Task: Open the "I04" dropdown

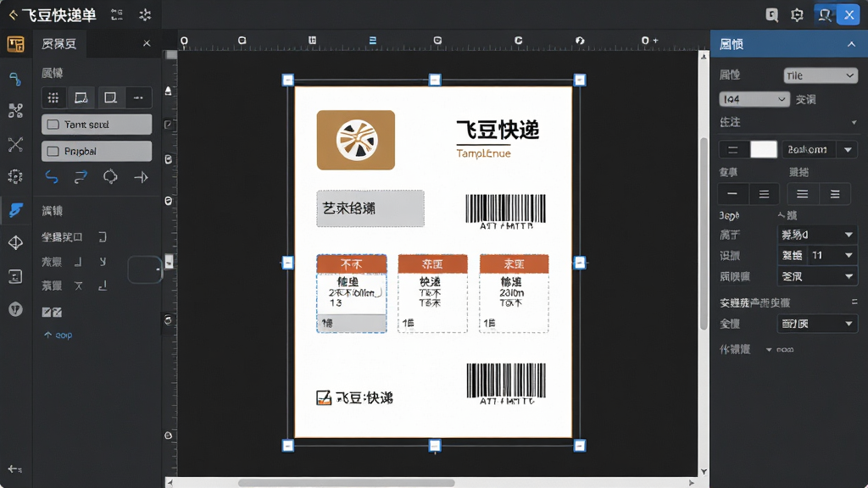Action: (754, 99)
